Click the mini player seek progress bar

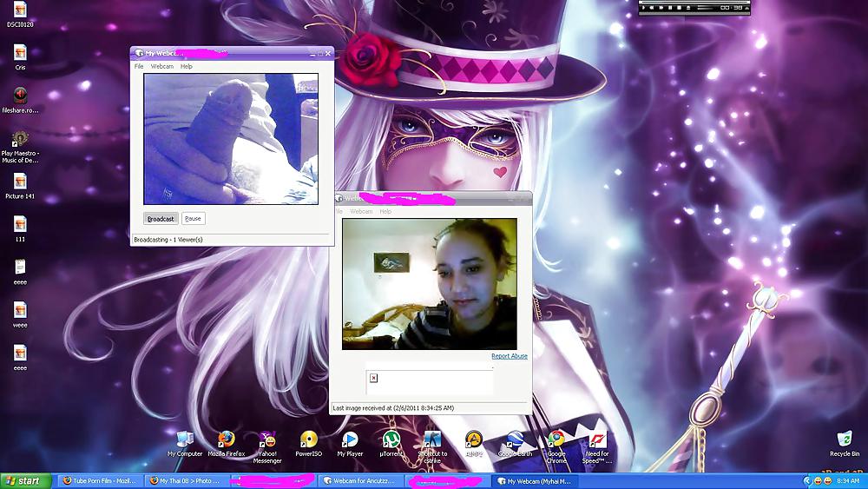(694, 3)
